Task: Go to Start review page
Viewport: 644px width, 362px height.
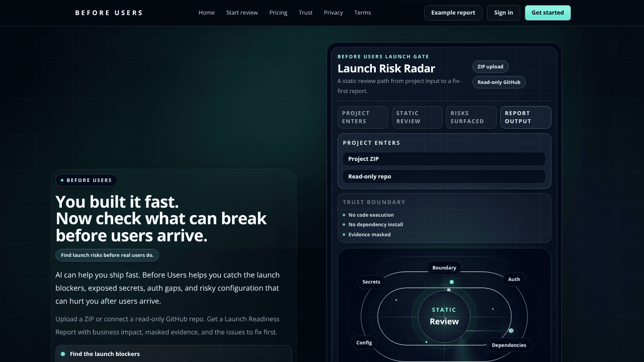Action: pyautogui.click(x=242, y=13)
